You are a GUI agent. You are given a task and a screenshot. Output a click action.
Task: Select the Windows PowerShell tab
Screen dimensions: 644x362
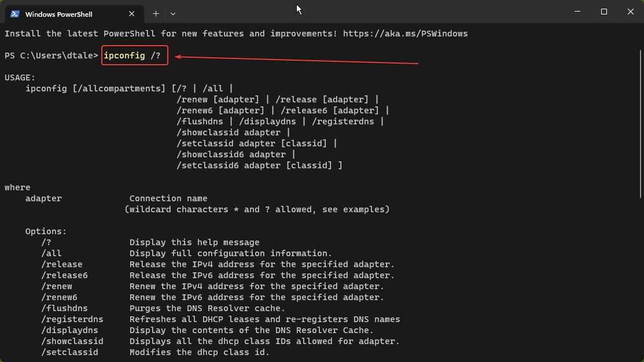75,14
